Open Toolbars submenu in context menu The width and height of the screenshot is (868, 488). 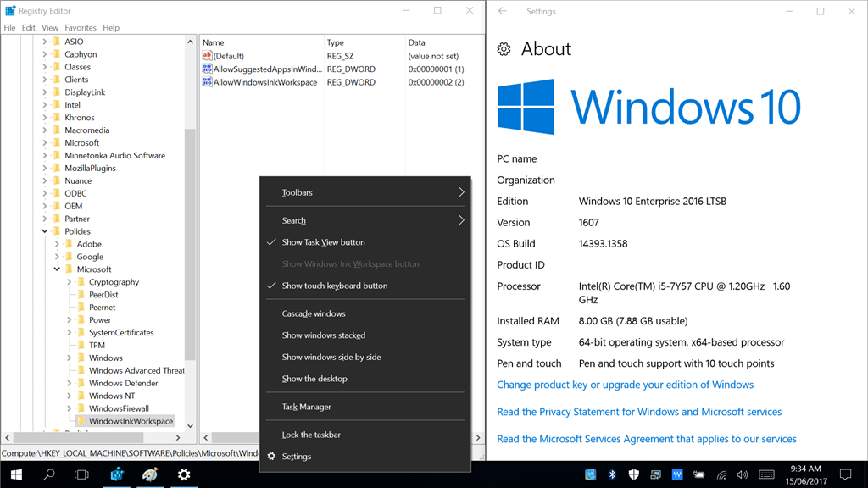(x=365, y=192)
